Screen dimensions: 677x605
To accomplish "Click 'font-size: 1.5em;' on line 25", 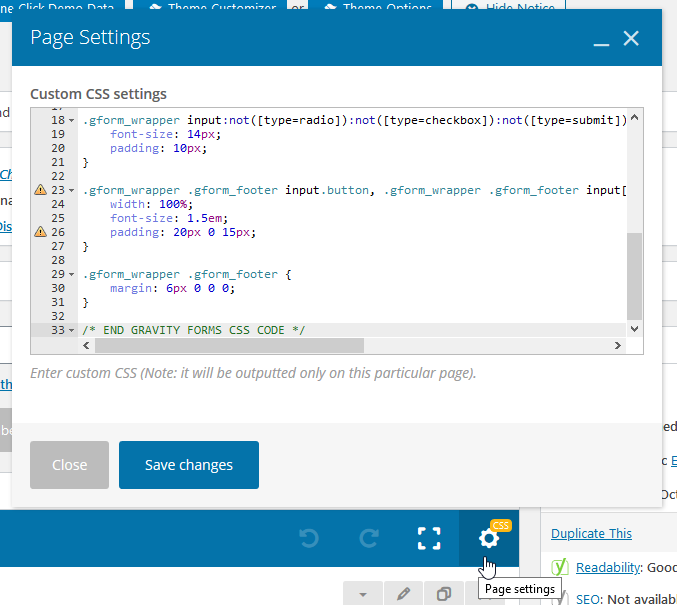I will click(x=169, y=218).
